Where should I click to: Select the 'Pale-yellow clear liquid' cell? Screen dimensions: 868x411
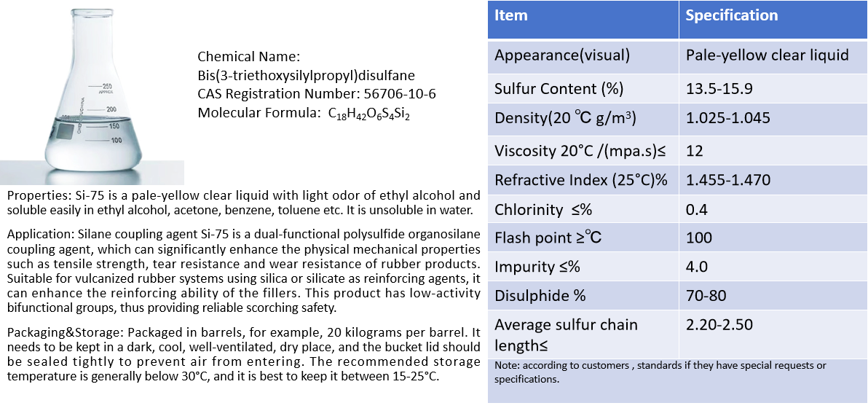tap(768, 55)
